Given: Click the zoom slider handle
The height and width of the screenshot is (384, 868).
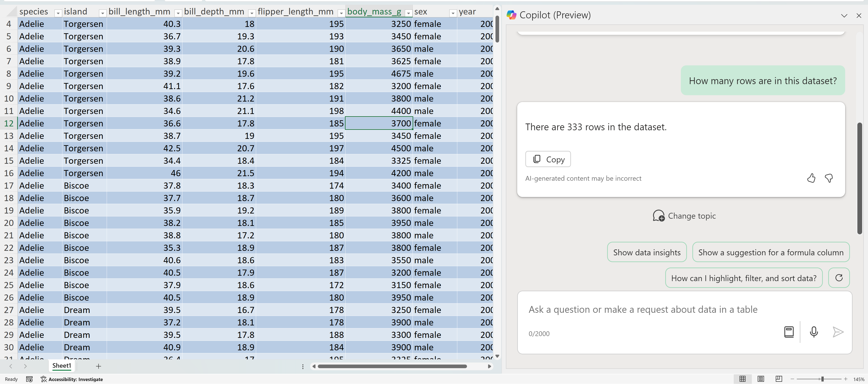Looking at the screenshot, I should 822,379.
